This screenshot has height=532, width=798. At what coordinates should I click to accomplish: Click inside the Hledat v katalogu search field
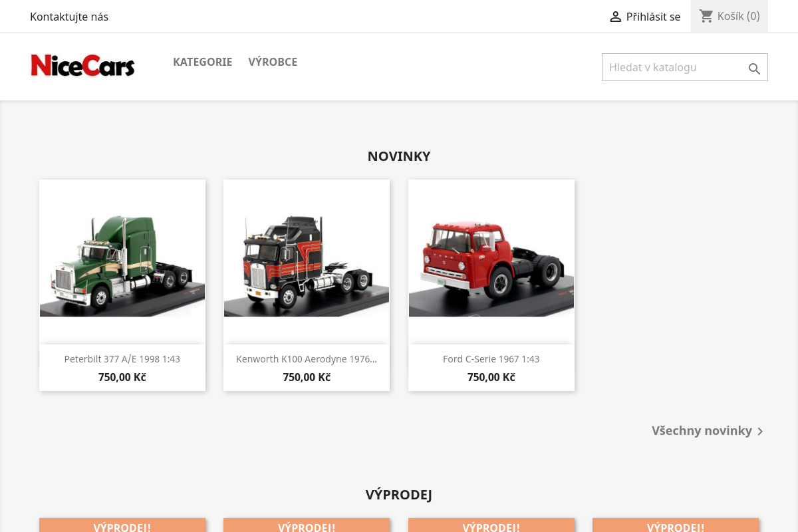point(672,67)
